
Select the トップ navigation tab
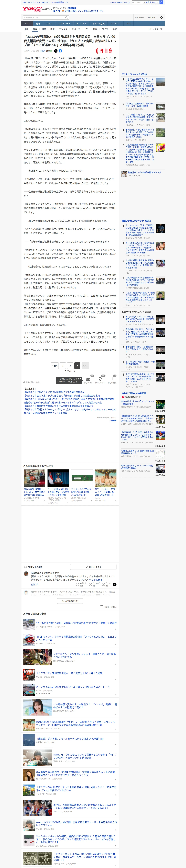[x=27, y=24]
